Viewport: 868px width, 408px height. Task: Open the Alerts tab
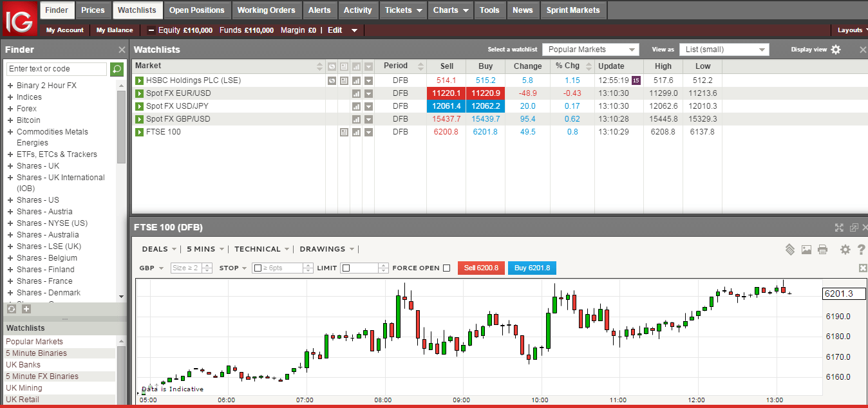coord(319,10)
